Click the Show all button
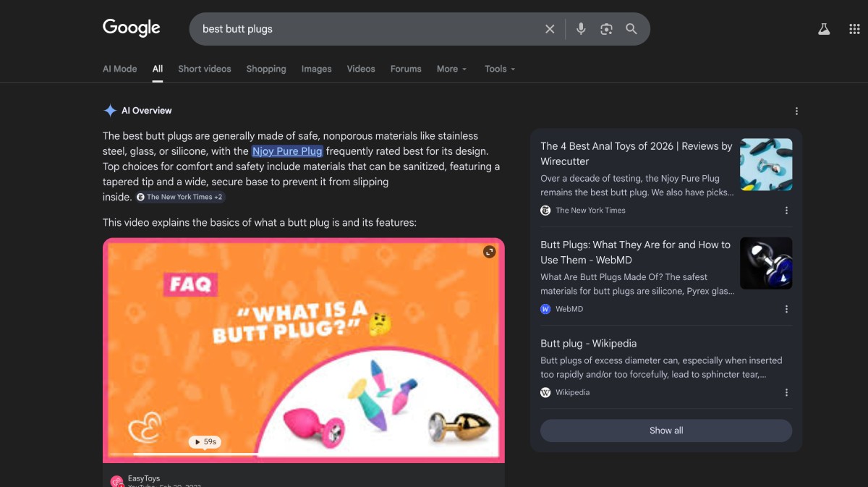 [666, 431]
